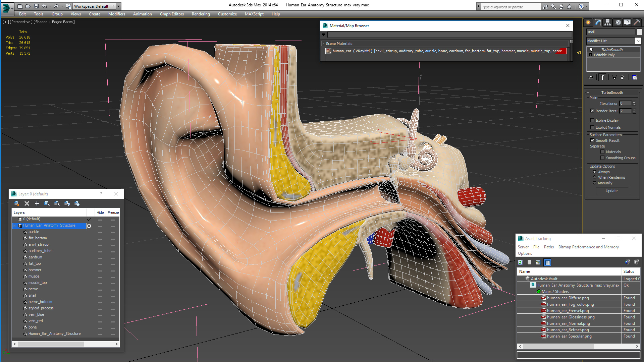Select the Manually update radio button
644x362 pixels.
[x=594, y=183]
